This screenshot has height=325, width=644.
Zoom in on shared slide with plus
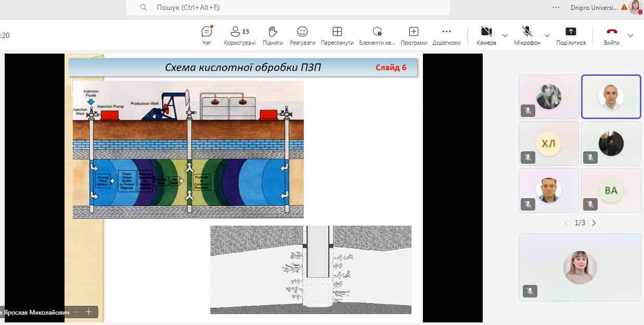89,312
